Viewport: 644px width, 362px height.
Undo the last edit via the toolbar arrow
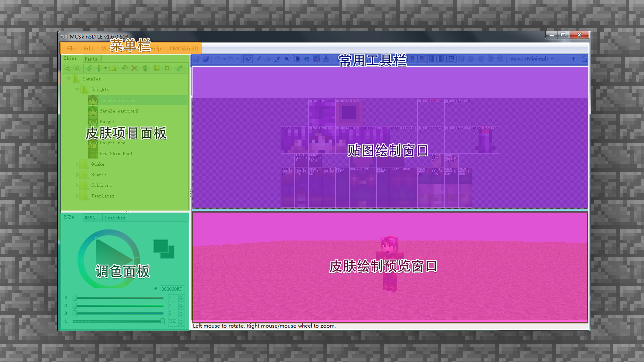(217, 59)
